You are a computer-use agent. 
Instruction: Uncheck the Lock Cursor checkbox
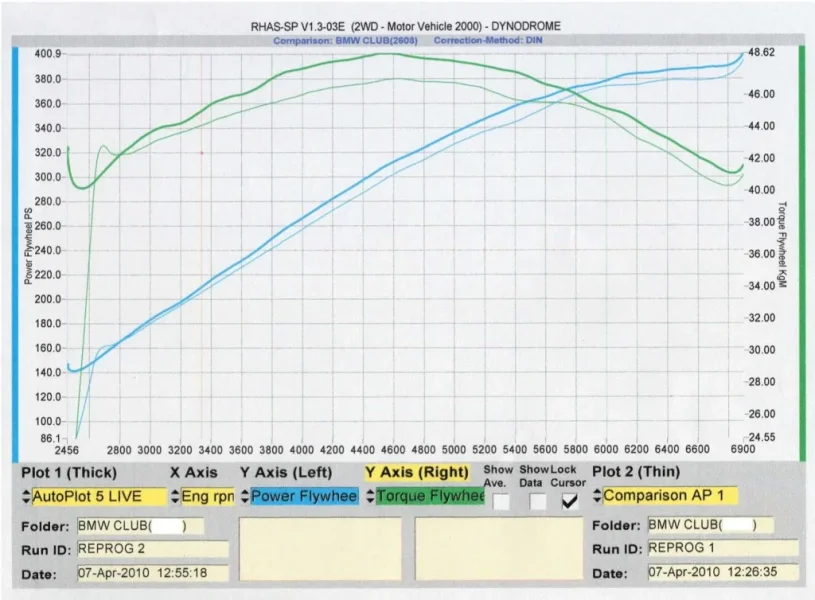pyautogui.click(x=570, y=502)
